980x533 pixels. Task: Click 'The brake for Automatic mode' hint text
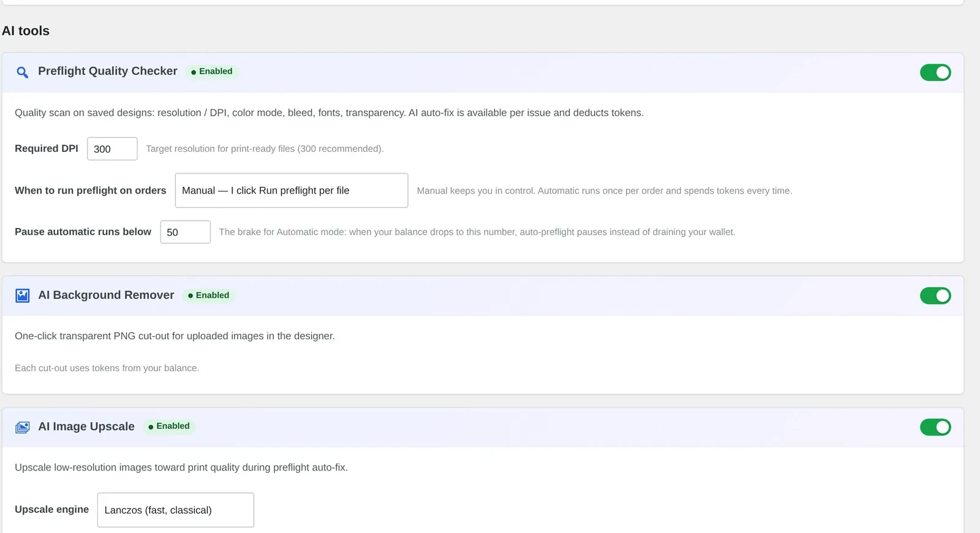(x=477, y=232)
